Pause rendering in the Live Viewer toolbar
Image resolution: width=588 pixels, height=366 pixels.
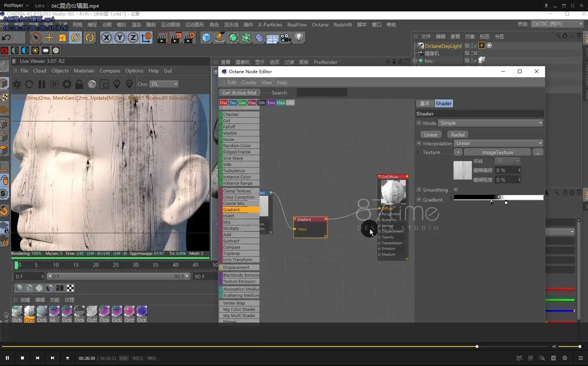(42, 84)
